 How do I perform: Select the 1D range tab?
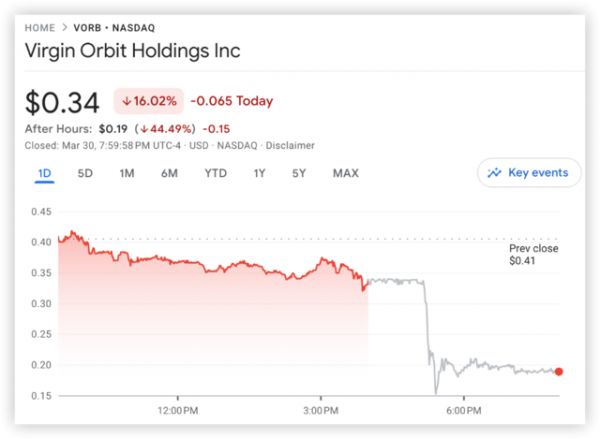pyautogui.click(x=44, y=173)
